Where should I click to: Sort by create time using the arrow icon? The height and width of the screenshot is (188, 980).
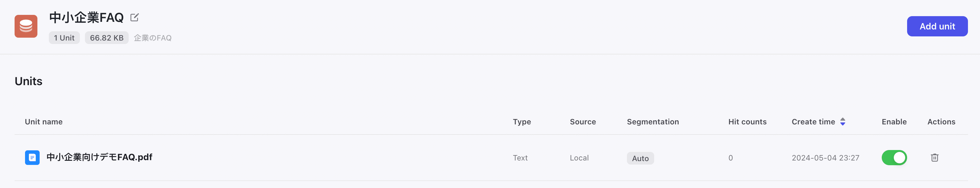843,122
